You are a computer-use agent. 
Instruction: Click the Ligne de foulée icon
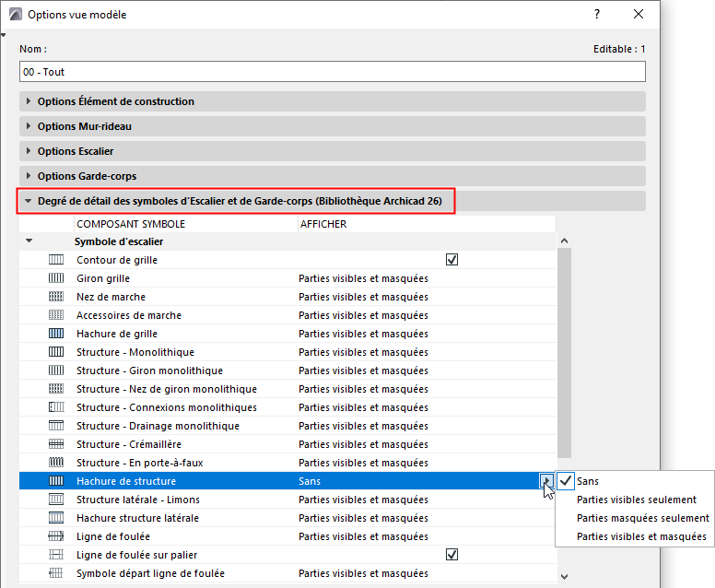click(56, 536)
